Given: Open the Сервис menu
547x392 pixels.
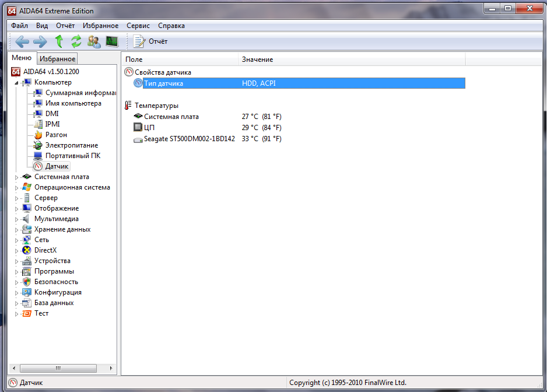Looking at the screenshot, I should (138, 26).
